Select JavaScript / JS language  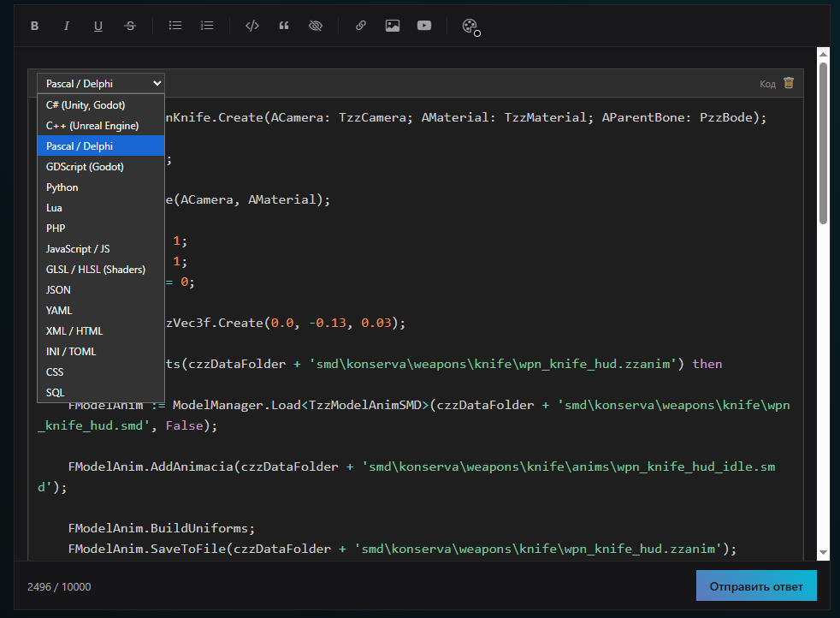tap(101, 249)
